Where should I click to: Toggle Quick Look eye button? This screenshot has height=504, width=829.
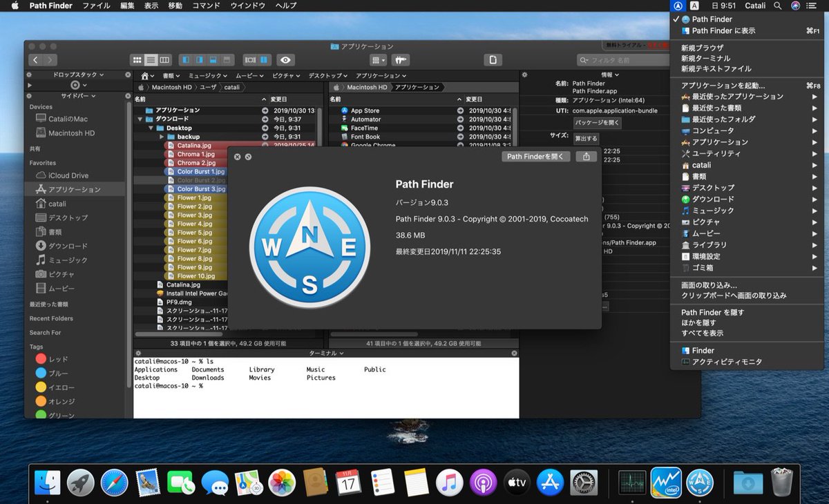tap(285, 60)
